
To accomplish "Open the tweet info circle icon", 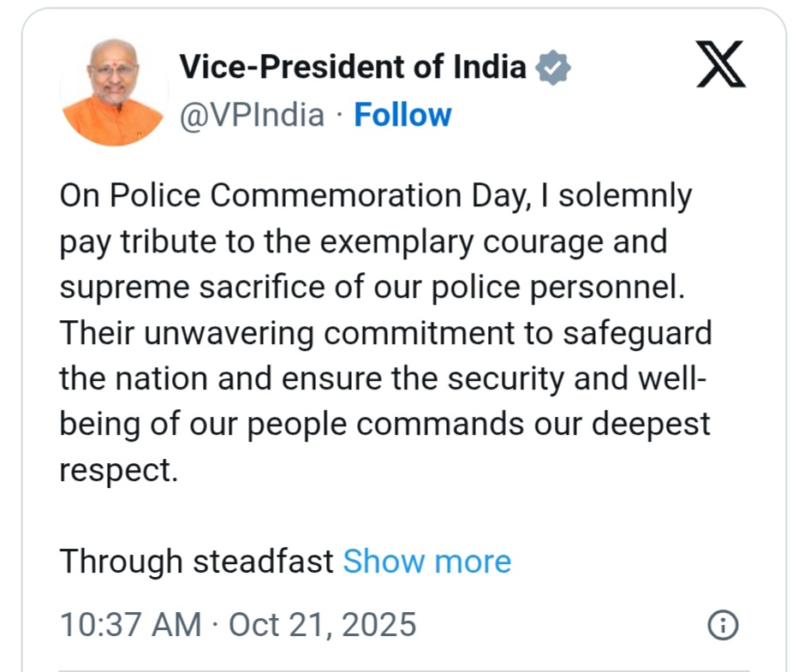I will click(724, 625).
